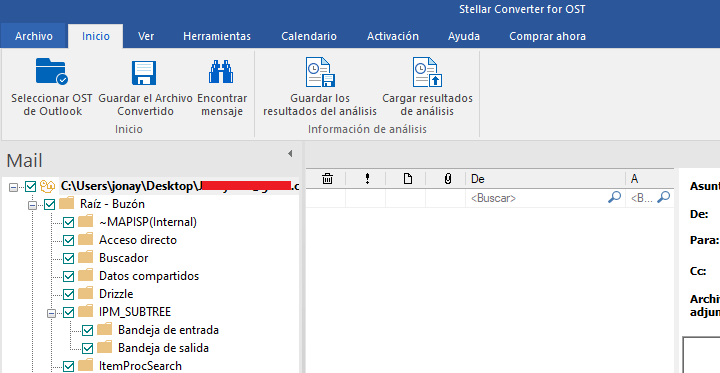
Task: Open the Calendario ribbon tab
Action: tap(309, 36)
